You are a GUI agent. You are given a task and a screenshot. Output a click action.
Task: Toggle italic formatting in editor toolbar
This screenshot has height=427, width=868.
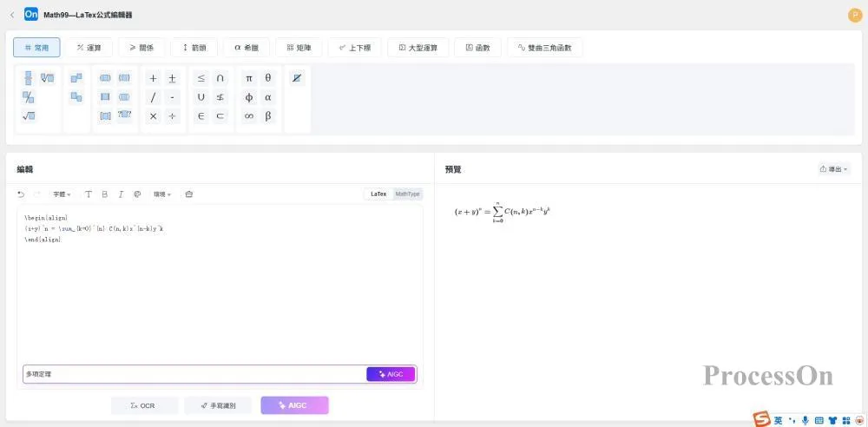[121, 194]
